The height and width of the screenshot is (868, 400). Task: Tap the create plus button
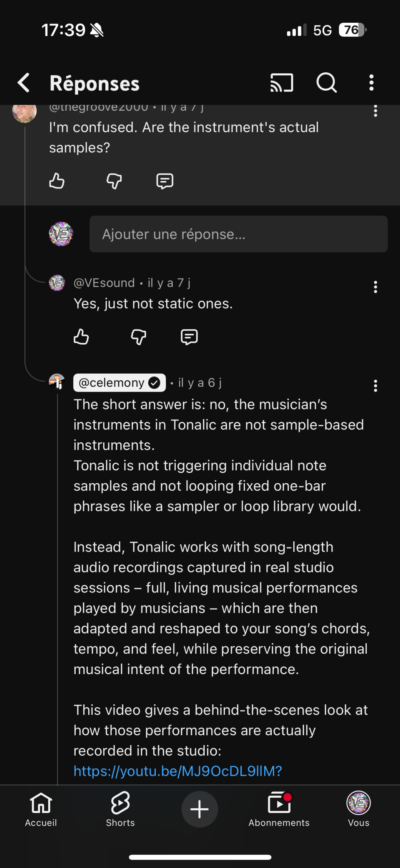tap(200, 810)
